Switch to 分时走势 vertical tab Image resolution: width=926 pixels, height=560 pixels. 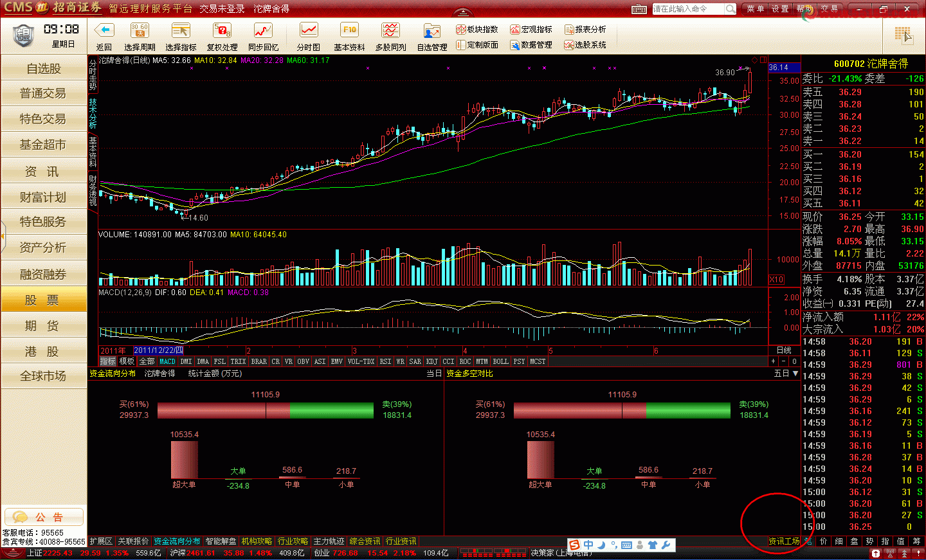click(x=93, y=75)
